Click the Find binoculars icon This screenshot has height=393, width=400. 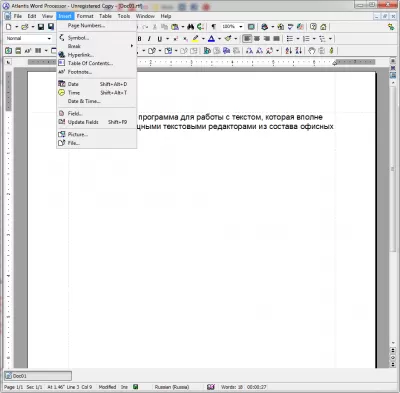(x=191, y=27)
